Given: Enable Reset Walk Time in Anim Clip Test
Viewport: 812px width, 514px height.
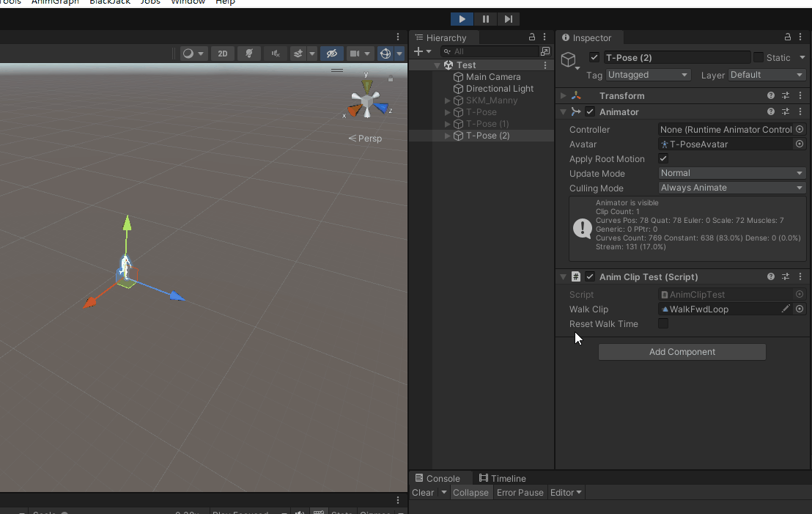Looking at the screenshot, I should point(662,323).
